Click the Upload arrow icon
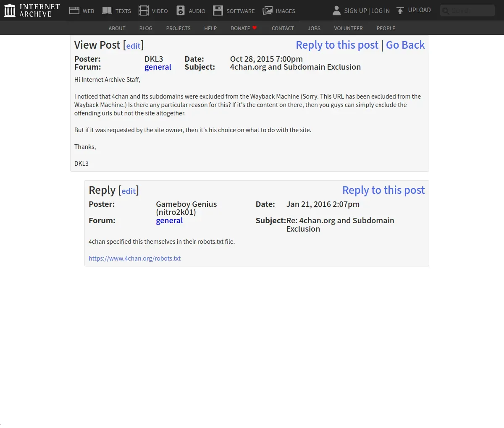 point(400,10)
